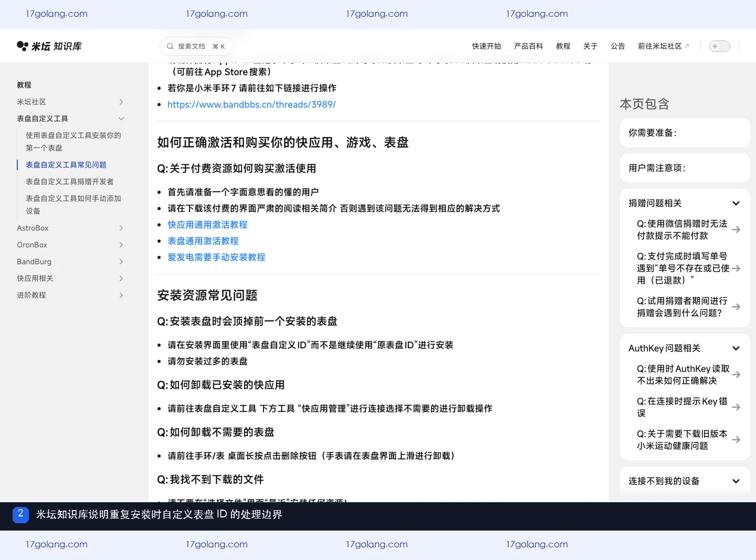The width and height of the screenshot is (756, 560).
Task: Expand the 米坛社区 sidebar chevron
Action: pyautogui.click(x=121, y=102)
